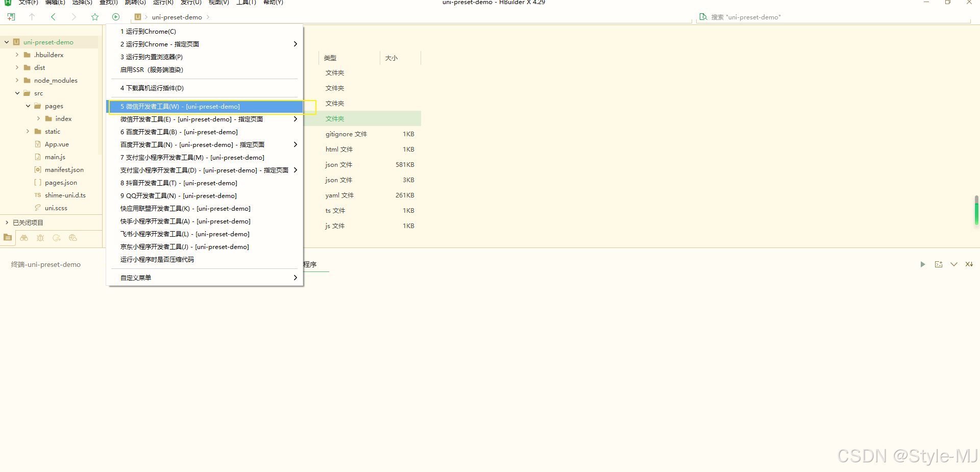Expand the dist folder
The width and height of the screenshot is (980, 472).
17,68
